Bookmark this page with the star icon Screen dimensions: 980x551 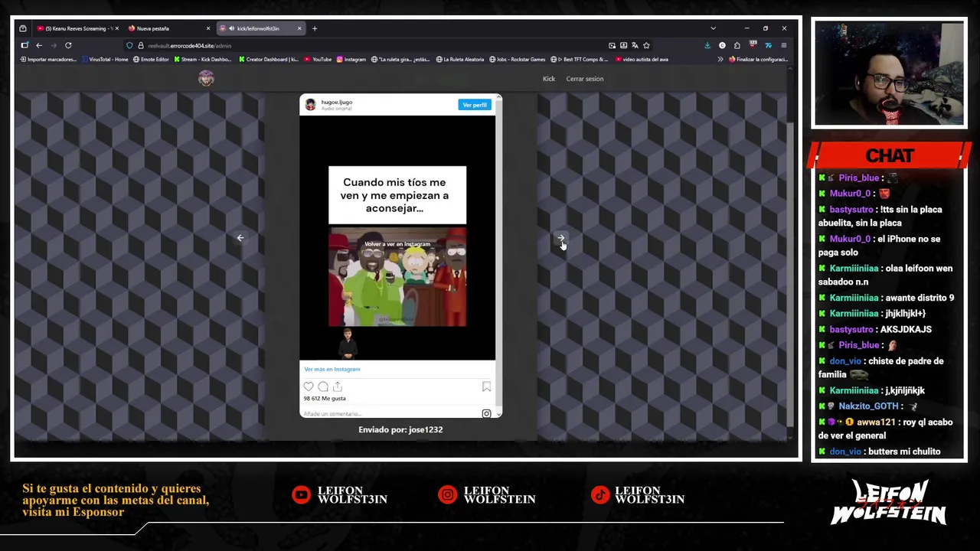(x=646, y=45)
